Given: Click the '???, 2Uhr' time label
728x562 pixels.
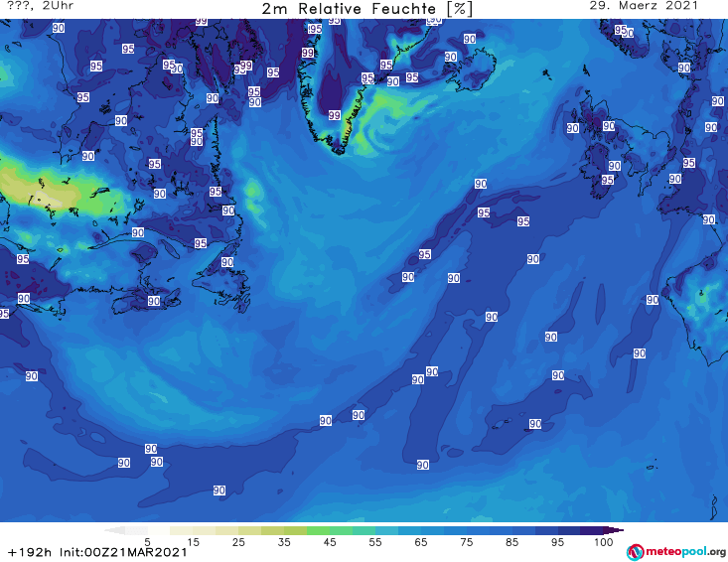Looking at the screenshot, I should click(x=41, y=6).
